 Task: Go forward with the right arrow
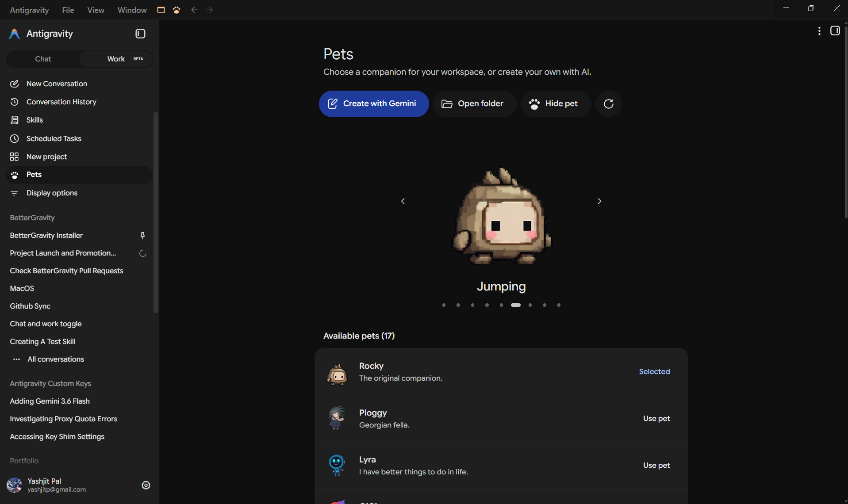[210, 10]
